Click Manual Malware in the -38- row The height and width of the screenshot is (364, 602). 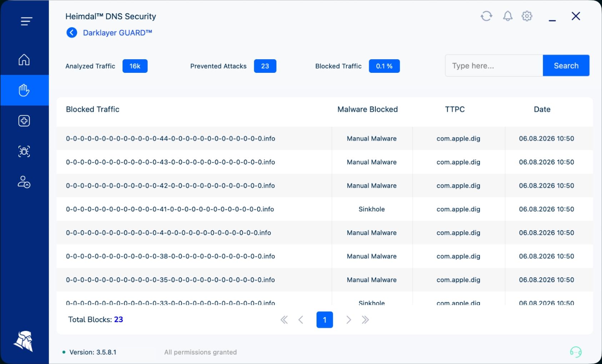pyautogui.click(x=372, y=256)
